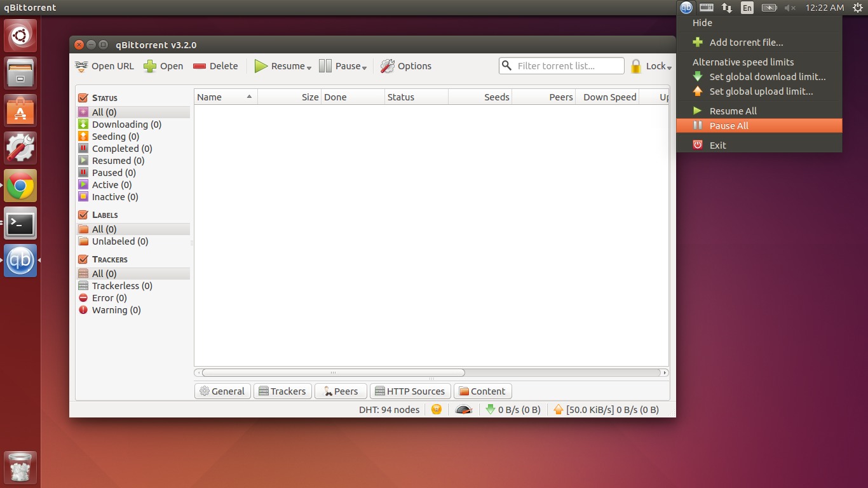Expand the Resume dropdown arrow
Image resolution: width=868 pixels, height=488 pixels.
pos(309,68)
